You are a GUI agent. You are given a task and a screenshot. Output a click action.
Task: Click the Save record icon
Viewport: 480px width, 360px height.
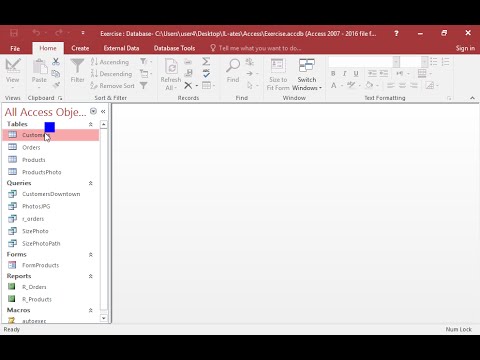pos(188,73)
